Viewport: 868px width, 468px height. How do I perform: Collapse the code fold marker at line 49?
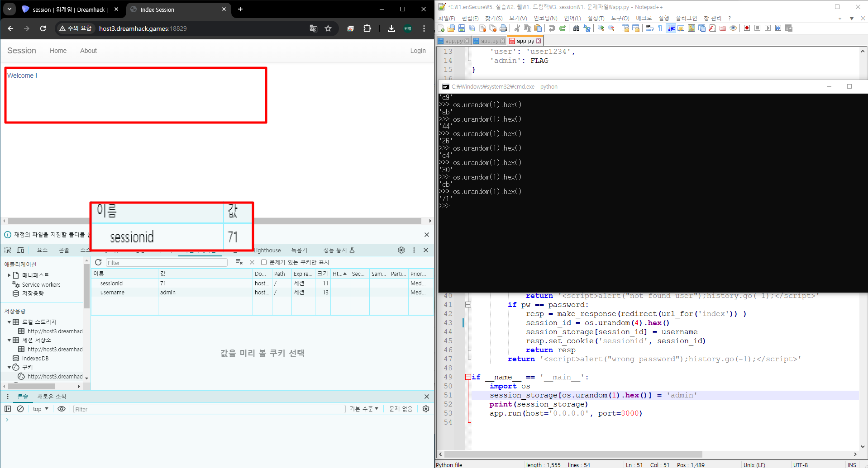click(x=468, y=377)
